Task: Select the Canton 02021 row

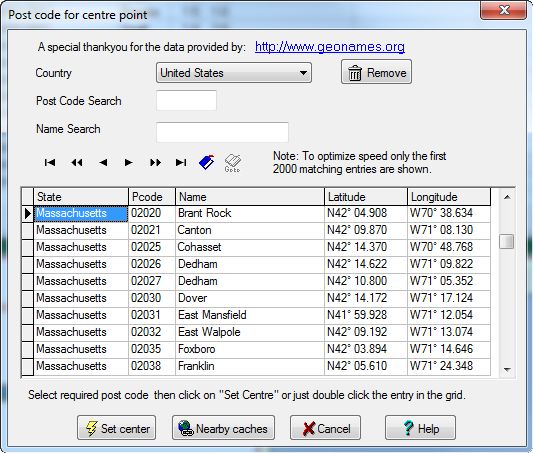Action: tap(262, 230)
